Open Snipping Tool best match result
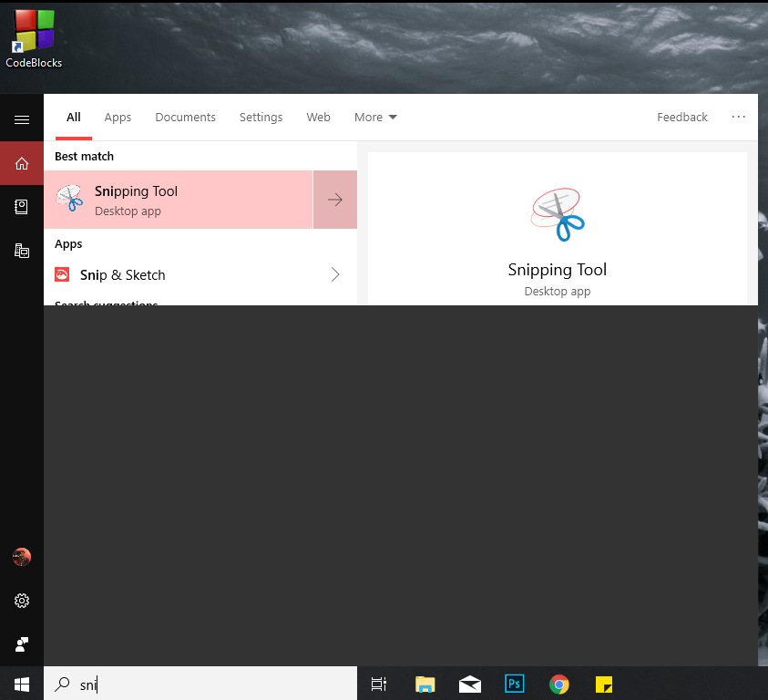This screenshot has height=700, width=768. point(179,200)
